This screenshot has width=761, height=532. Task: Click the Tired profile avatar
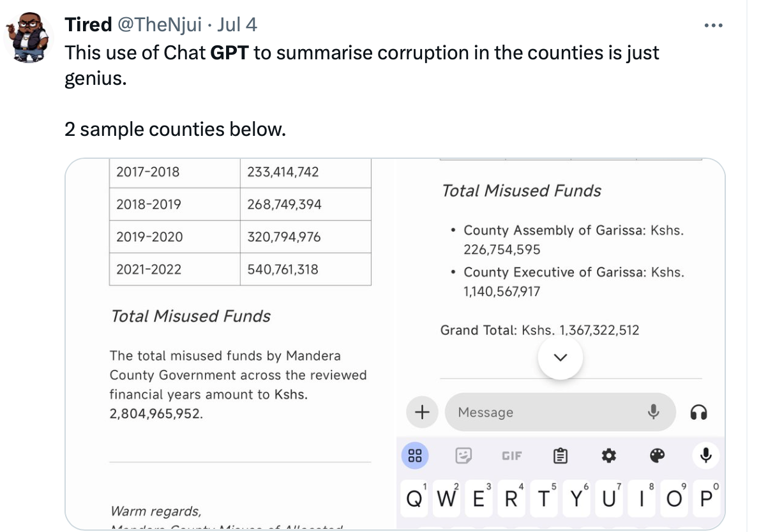pos(28,38)
